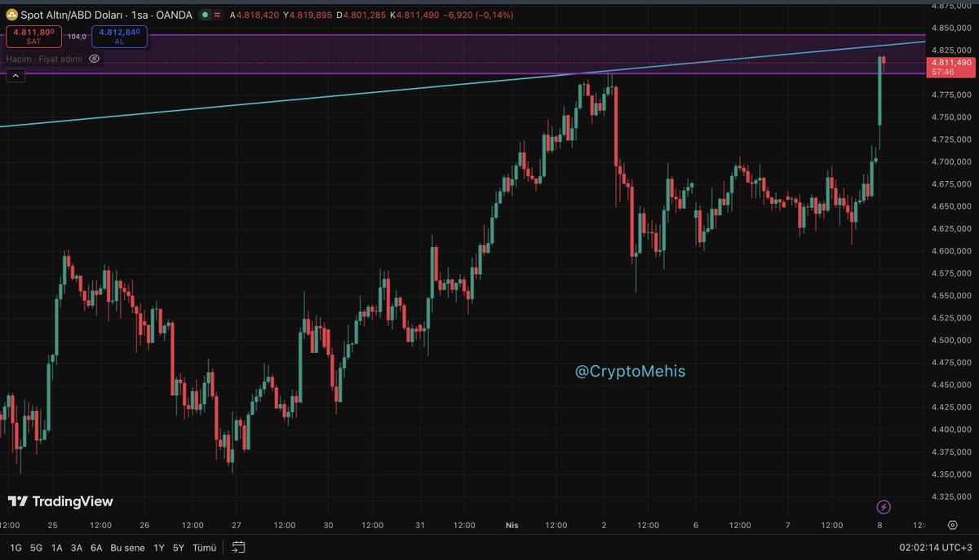The image size is (979, 560).
Task: Select the 1Y time range
Action: click(159, 548)
